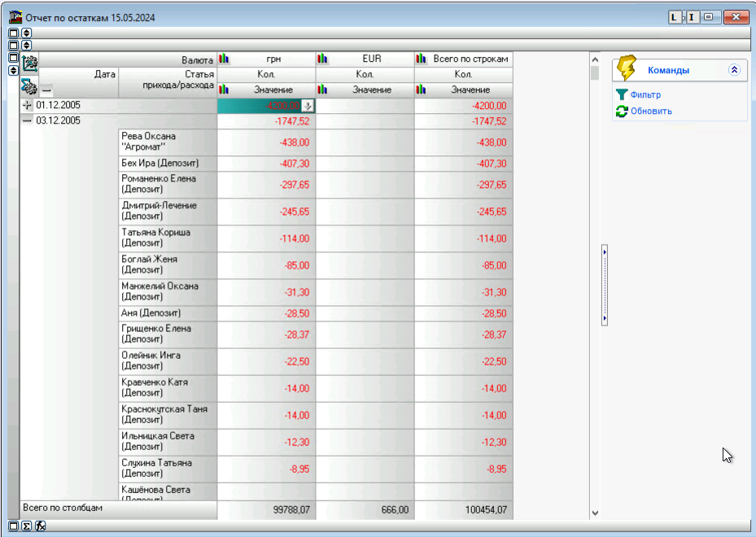This screenshot has height=537, width=756.
Task: Toggle the square box icon at bottom-left
Action: click(13, 526)
